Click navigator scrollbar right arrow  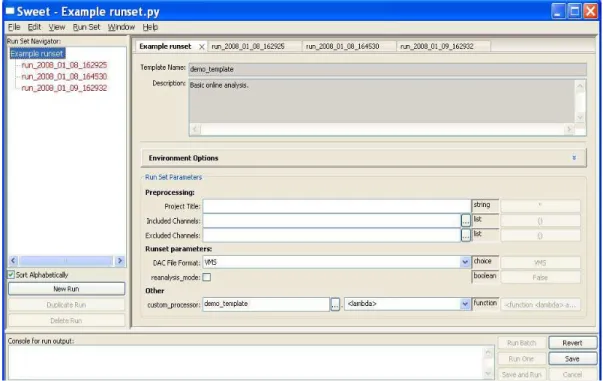[x=120, y=261]
